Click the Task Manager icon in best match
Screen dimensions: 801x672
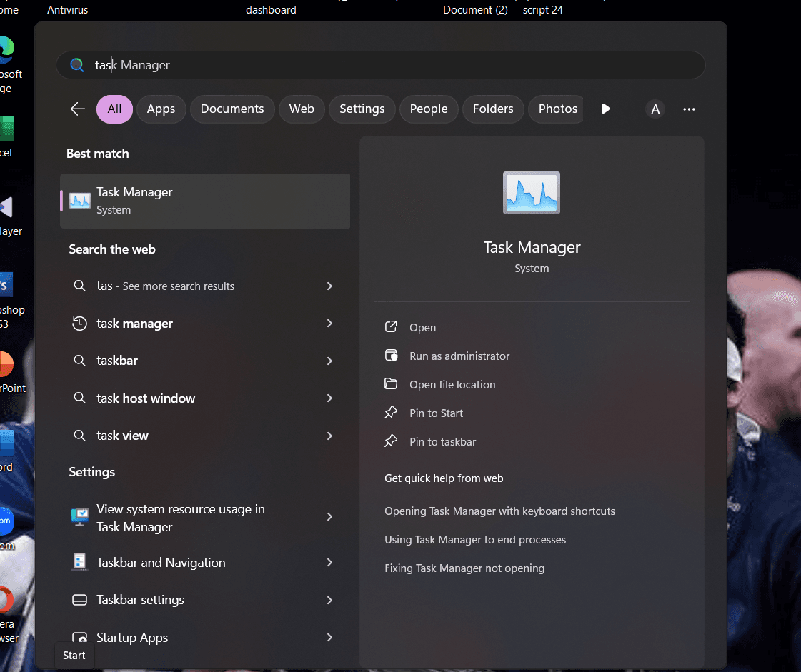point(80,201)
